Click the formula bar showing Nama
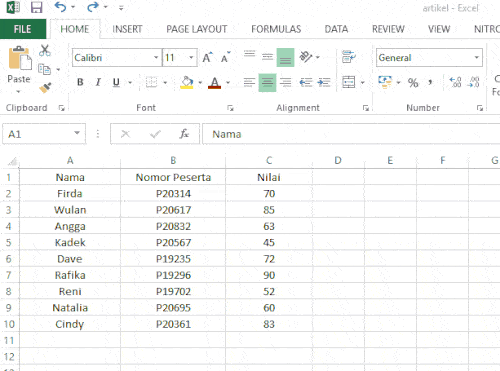 [x=351, y=134]
